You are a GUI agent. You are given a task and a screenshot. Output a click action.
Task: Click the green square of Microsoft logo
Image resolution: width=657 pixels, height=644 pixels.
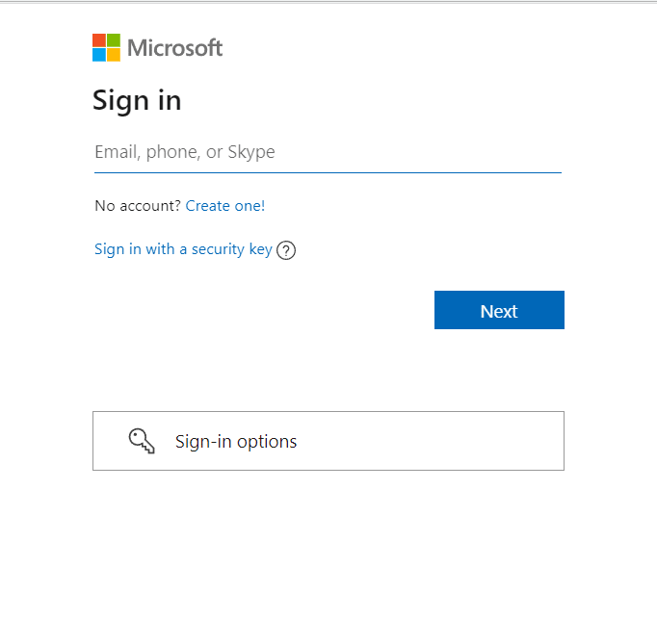pyautogui.click(x=114, y=40)
